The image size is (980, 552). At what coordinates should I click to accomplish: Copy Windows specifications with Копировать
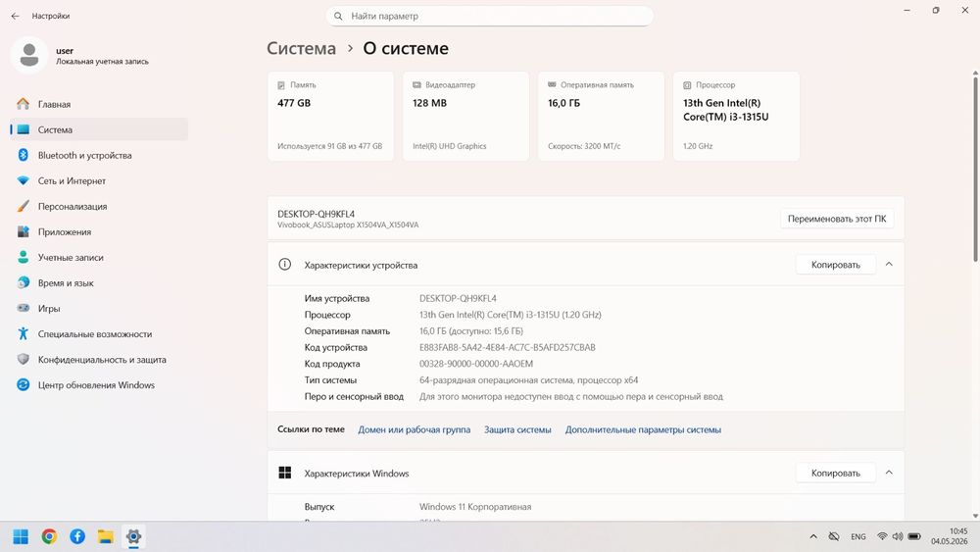[836, 473]
